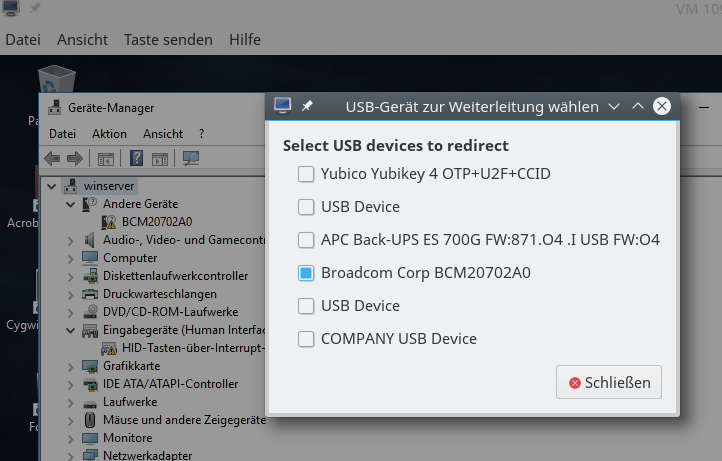This screenshot has height=461, width=722.
Task: Open the Aktion menu in Geräte-Manager
Action: coord(109,133)
